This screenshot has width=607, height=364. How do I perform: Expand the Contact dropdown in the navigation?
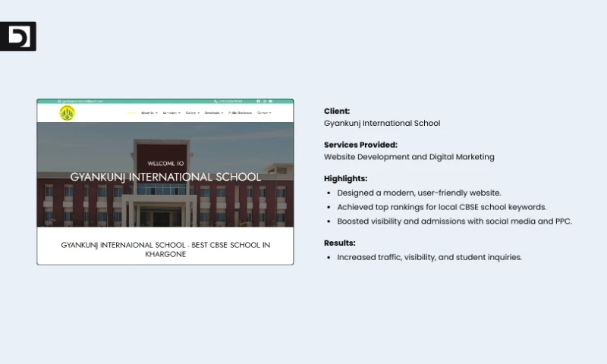[264, 113]
